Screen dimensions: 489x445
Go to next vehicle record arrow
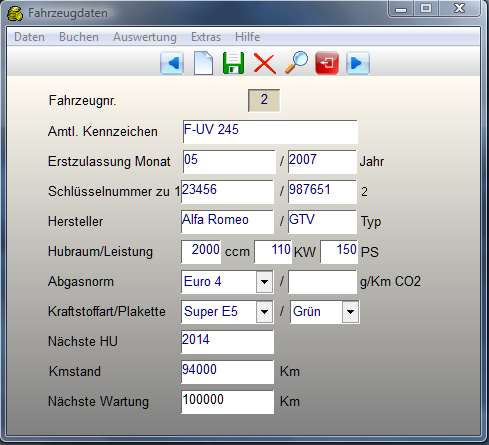[x=358, y=63]
